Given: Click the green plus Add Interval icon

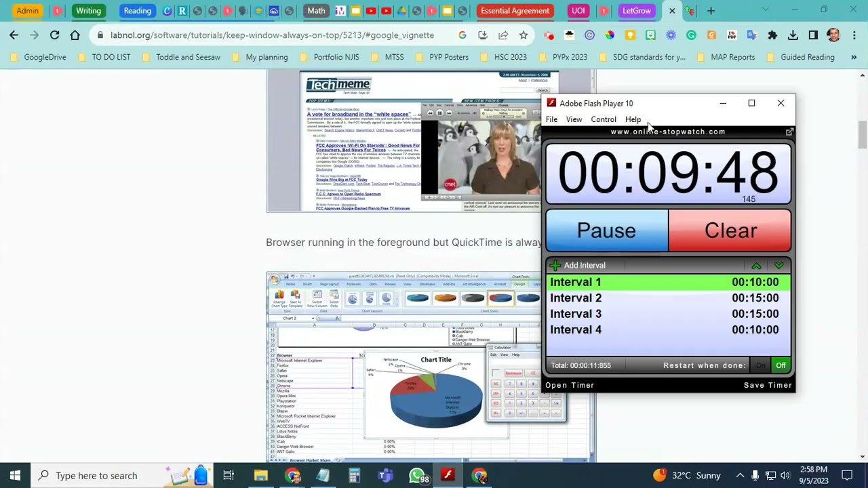Looking at the screenshot, I should [555, 265].
